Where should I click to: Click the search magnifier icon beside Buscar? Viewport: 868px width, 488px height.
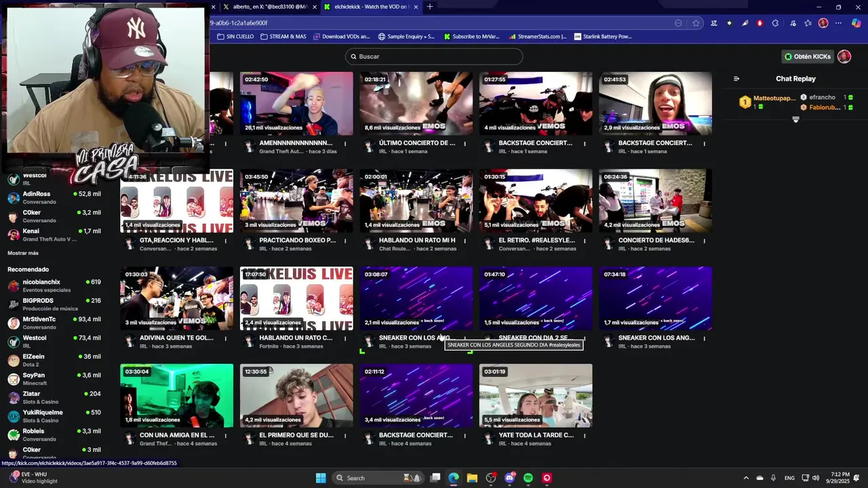coord(353,56)
